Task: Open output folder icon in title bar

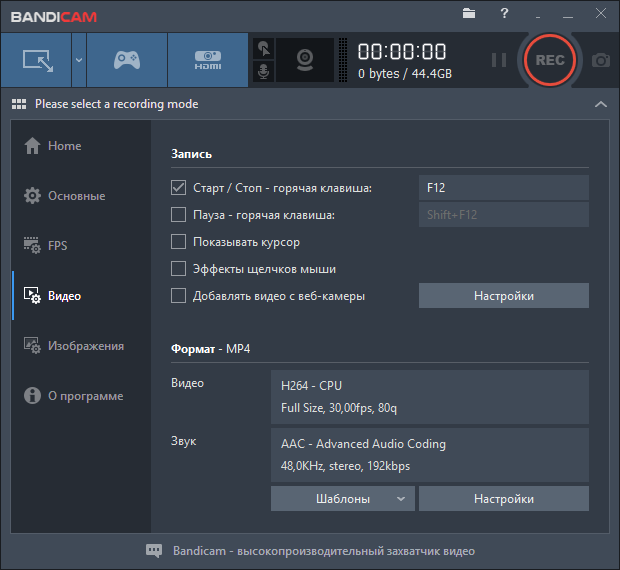Action: pyautogui.click(x=470, y=14)
